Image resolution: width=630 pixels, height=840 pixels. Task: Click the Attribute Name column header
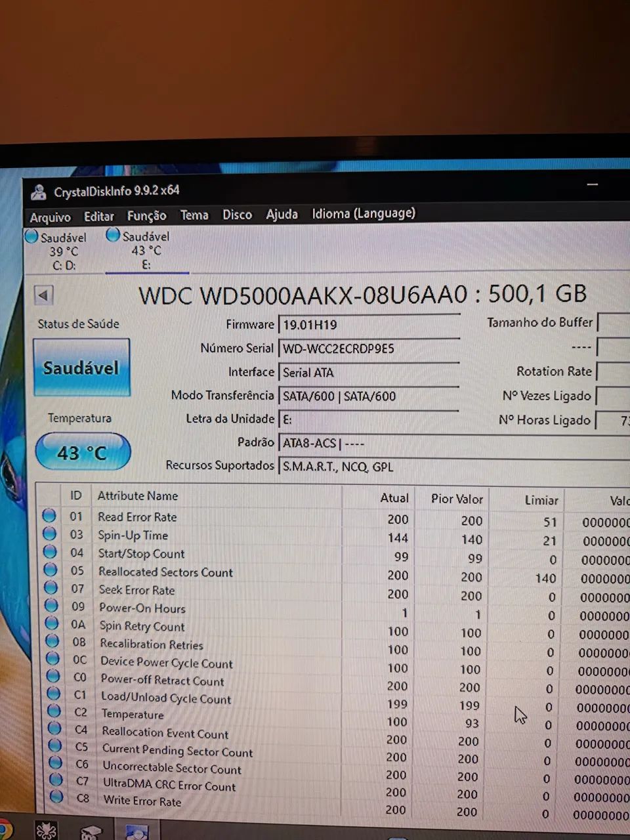138,496
